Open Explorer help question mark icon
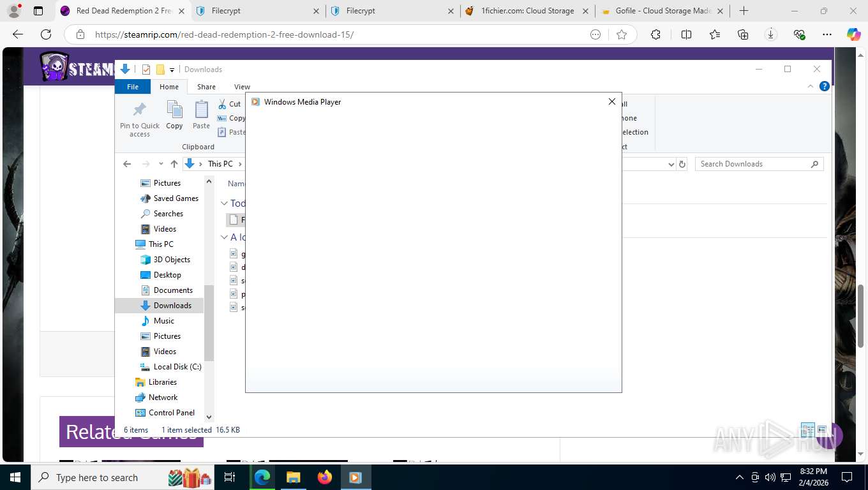Screen dimensions: 868x490 coord(825,87)
